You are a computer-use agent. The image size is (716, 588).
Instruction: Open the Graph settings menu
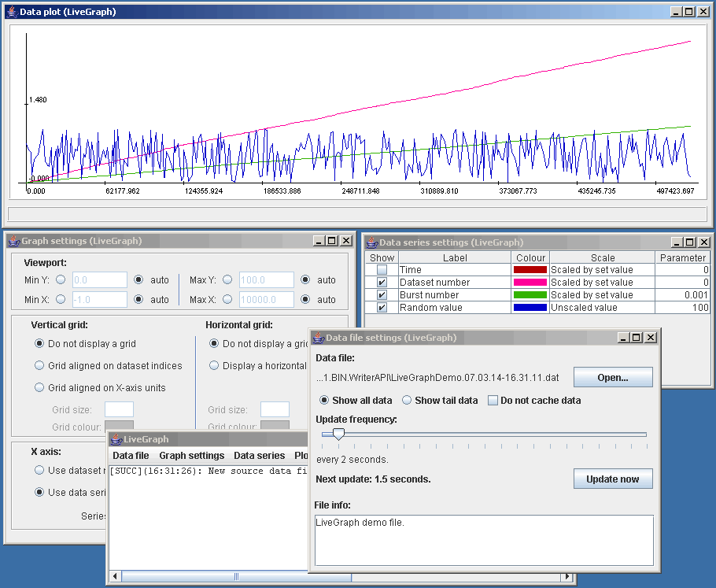click(x=192, y=456)
